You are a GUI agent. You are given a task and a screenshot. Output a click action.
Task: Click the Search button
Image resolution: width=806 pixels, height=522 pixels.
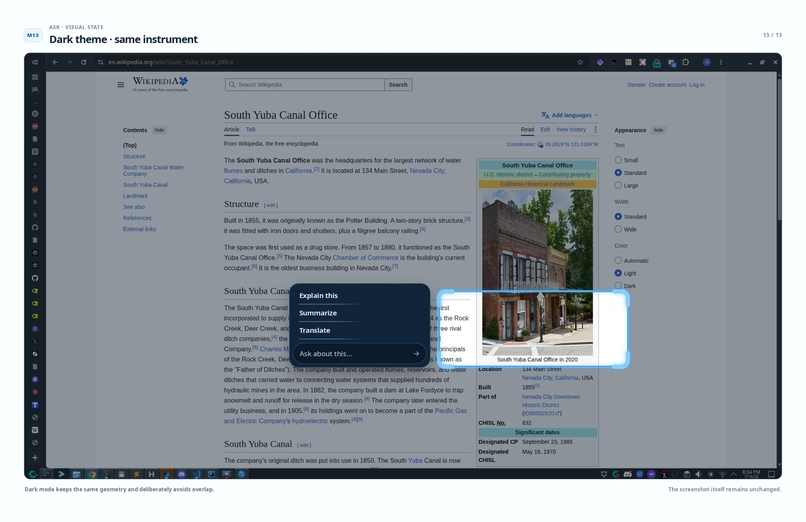(x=398, y=85)
